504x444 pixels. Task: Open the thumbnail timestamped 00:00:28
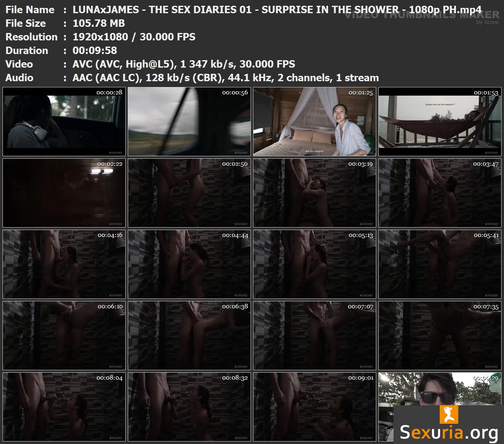tap(64, 122)
